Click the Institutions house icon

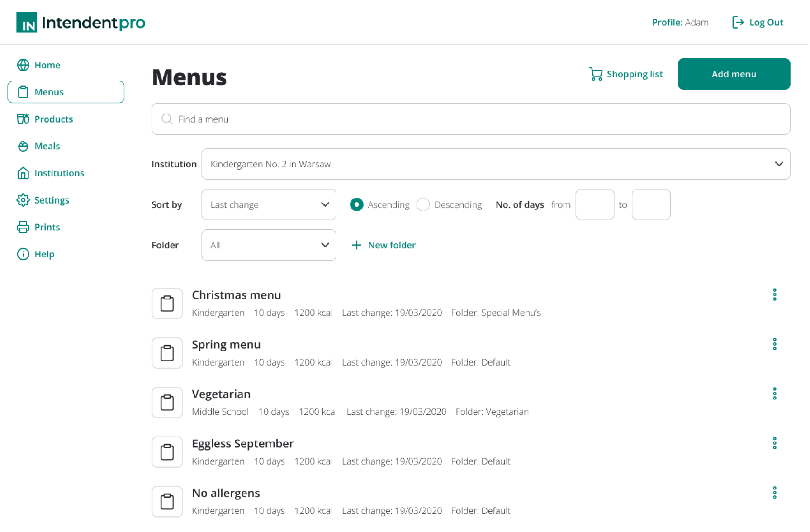[23, 173]
